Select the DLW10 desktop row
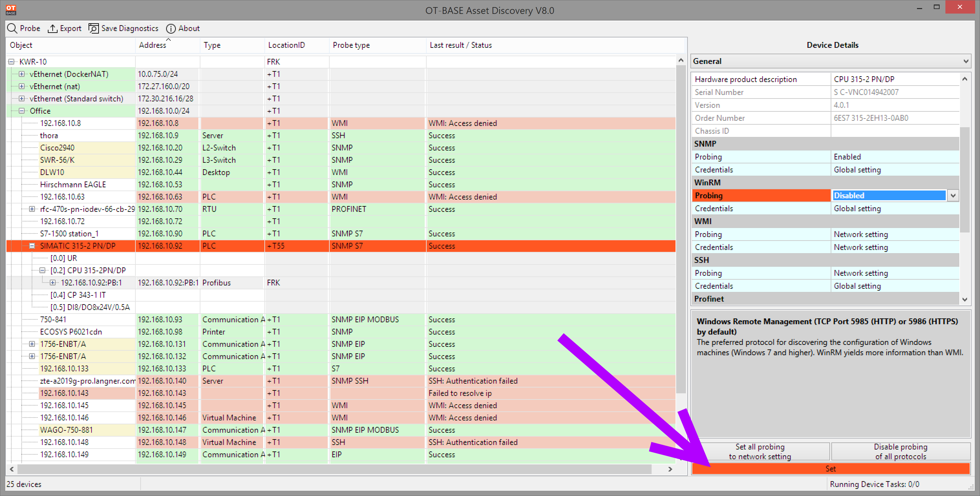This screenshot has width=980, height=496. tap(341, 172)
